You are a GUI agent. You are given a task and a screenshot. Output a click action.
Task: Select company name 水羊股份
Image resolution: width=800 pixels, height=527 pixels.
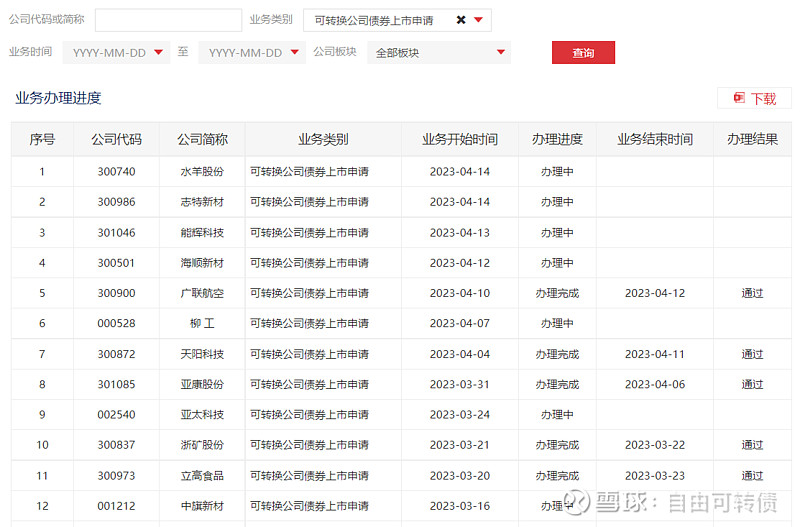coord(202,172)
